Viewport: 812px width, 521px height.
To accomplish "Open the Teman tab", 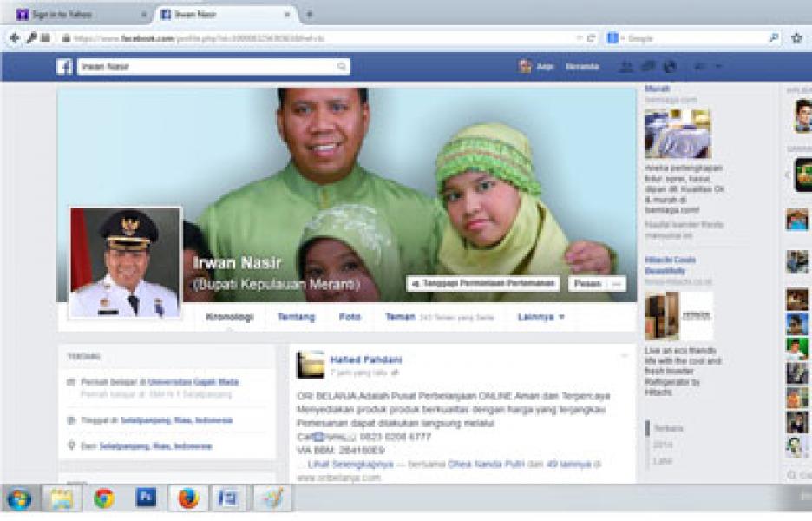I will [400, 317].
